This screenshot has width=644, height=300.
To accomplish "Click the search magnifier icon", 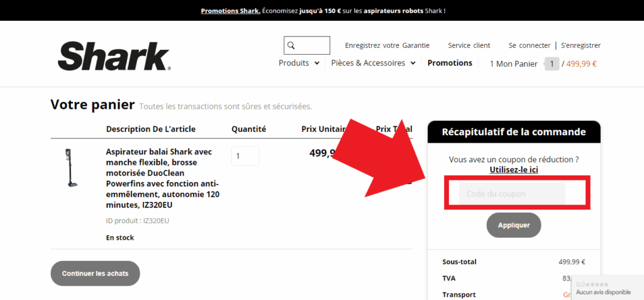I will pos(291,45).
